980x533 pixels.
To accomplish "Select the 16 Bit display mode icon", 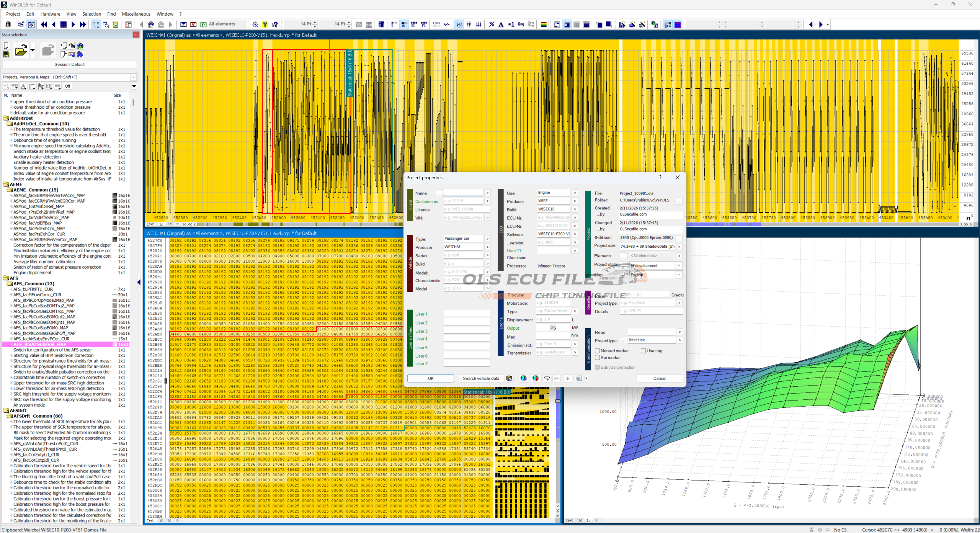I will 403,25.
